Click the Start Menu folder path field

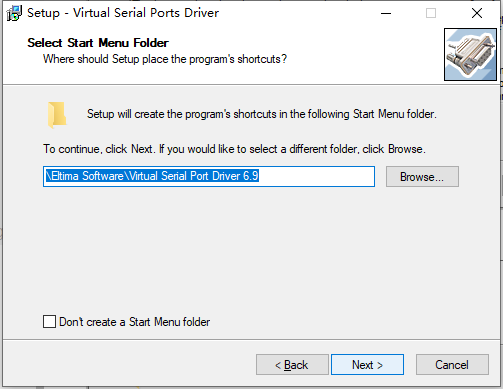pos(209,176)
